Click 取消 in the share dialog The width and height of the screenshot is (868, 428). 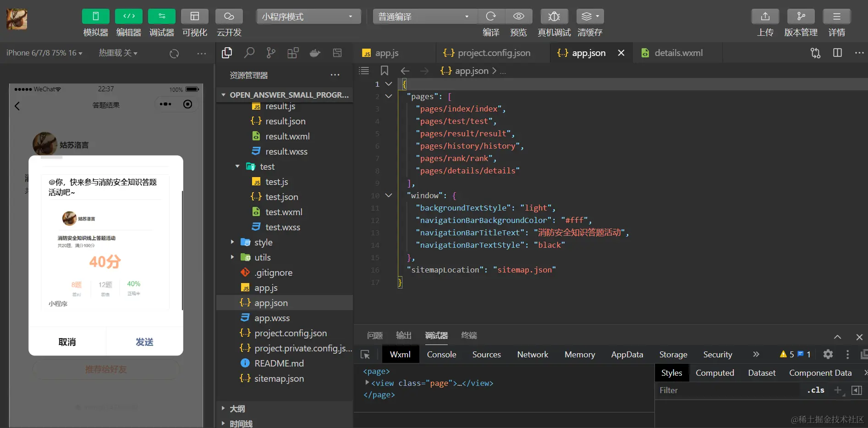point(67,342)
